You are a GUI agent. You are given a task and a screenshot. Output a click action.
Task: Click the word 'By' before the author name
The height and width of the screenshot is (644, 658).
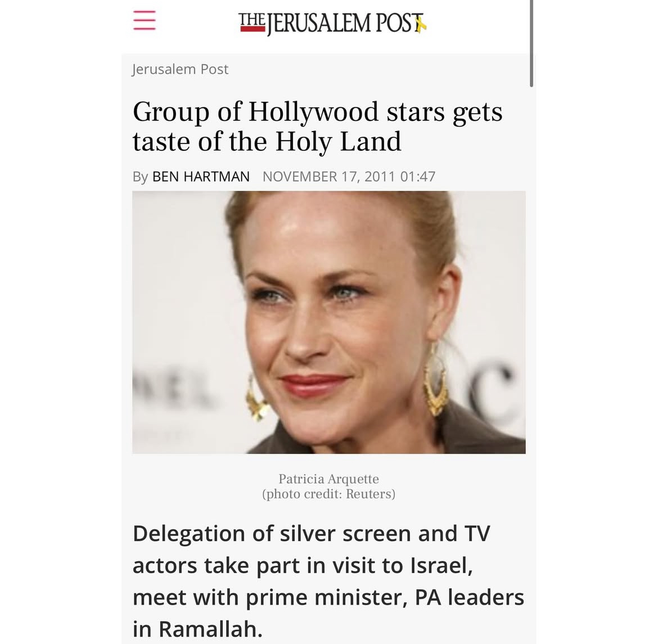140,177
